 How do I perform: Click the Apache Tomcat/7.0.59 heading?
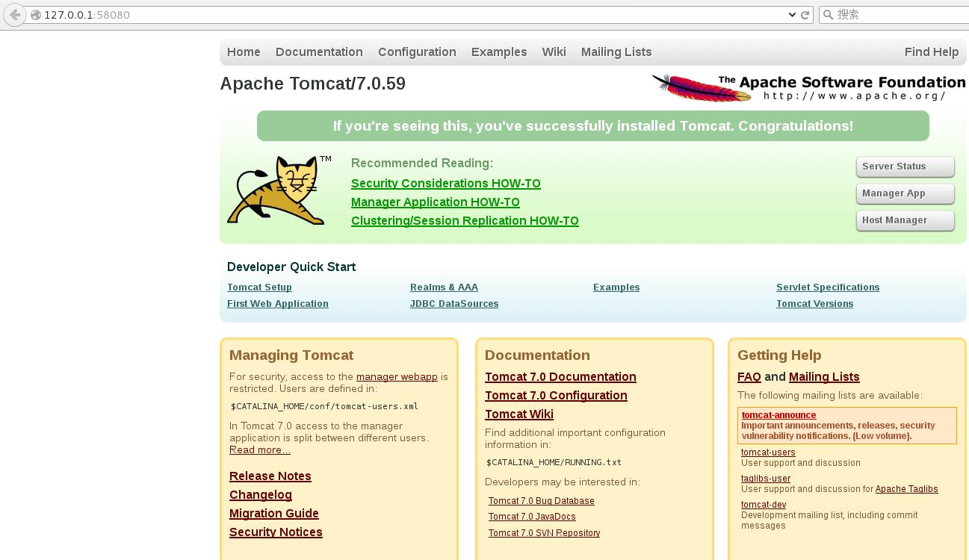[313, 84]
